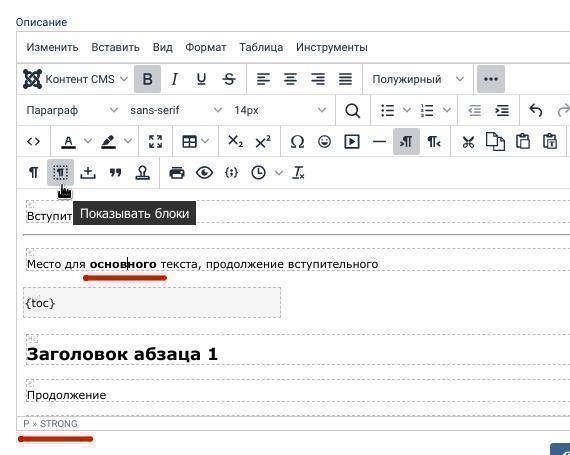The height and width of the screenshot is (455, 570).
Task: Toggle underline formatting
Action: 201,79
